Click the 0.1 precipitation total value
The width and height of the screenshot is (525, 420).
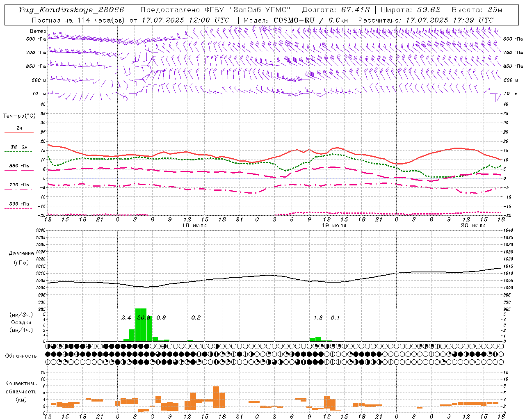(336, 317)
